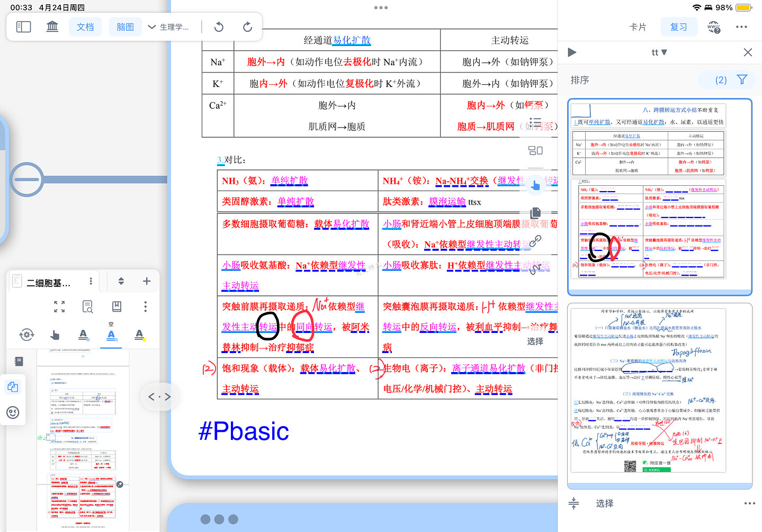Select the first light-blue text highlighter
Image resolution: width=762 pixels, height=532 pixels.
pyautogui.click(x=83, y=335)
